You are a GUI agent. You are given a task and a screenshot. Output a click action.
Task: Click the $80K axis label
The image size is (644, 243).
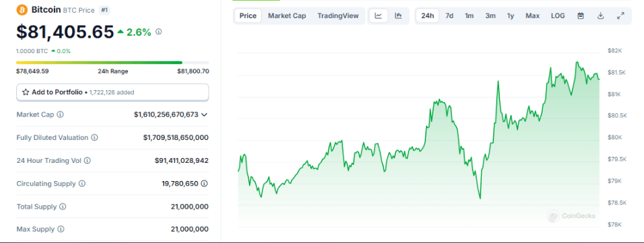click(x=614, y=137)
